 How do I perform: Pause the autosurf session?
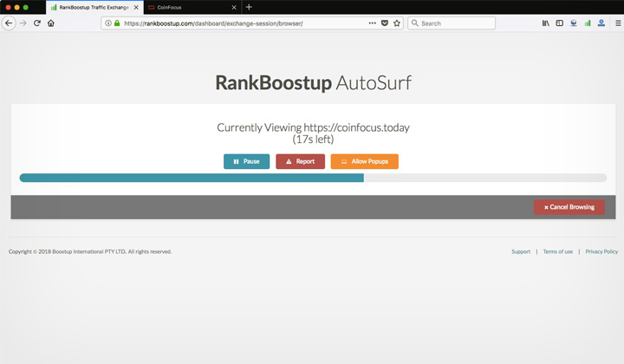[x=246, y=161]
